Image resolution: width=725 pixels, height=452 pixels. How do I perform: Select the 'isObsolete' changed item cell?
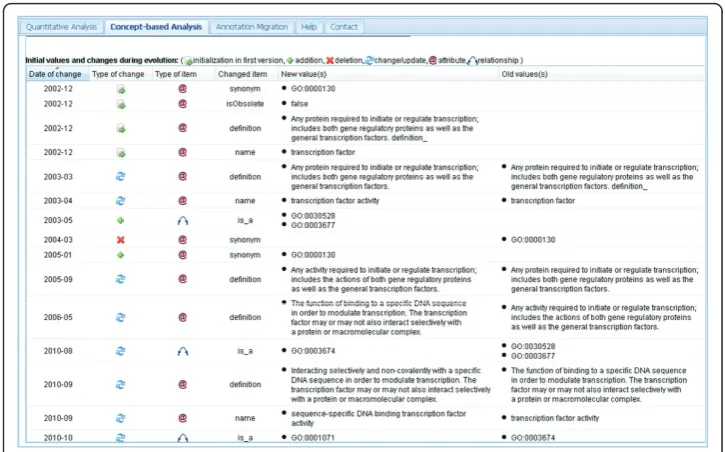245,104
